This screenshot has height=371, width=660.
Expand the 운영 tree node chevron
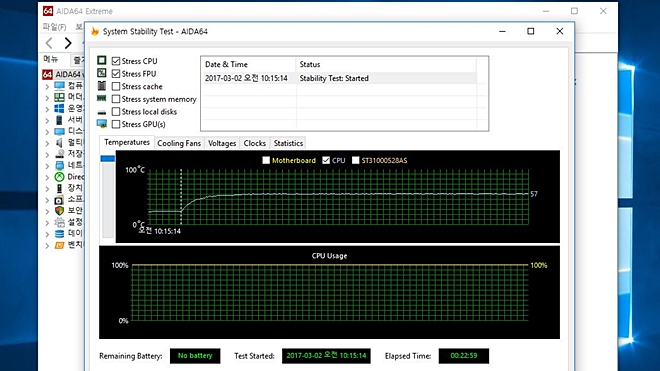click(47, 109)
